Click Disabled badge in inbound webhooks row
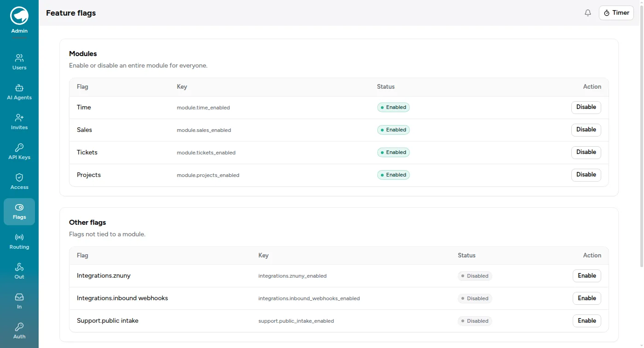The height and width of the screenshot is (348, 644). [475, 298]
